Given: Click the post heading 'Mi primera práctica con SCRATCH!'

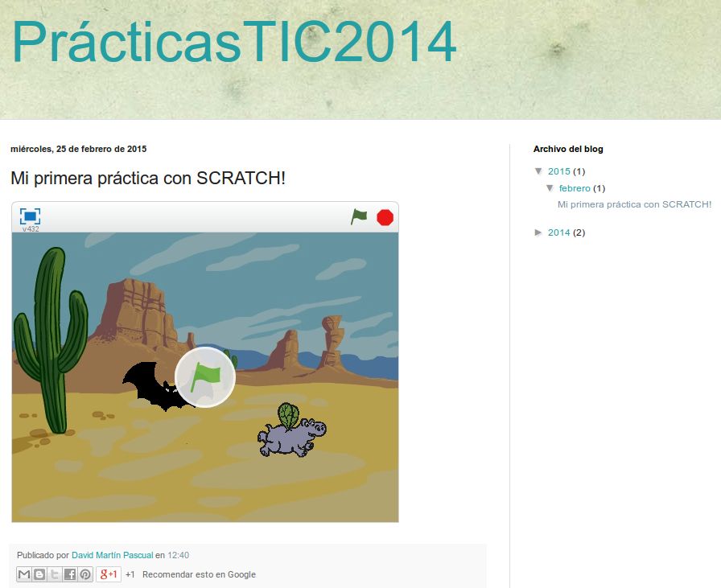Looking at the screenshot, I should click(x=148, y=178).
